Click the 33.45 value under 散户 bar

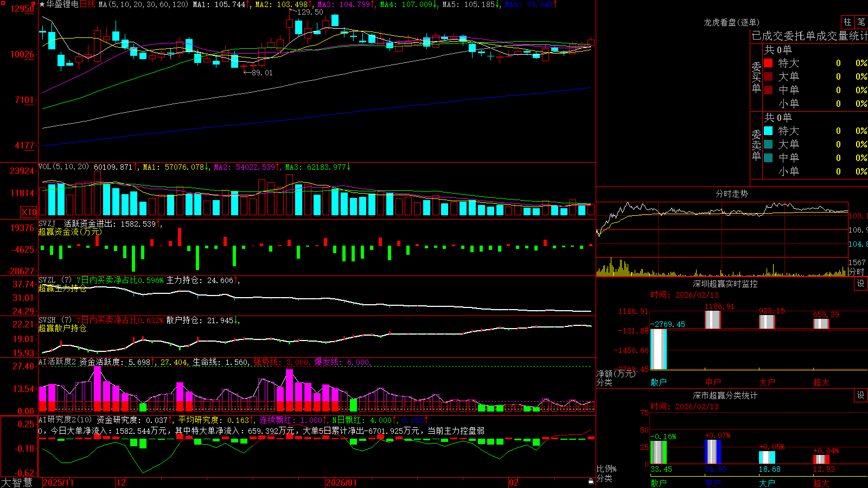pyautogui.click(x=661, y=469)
